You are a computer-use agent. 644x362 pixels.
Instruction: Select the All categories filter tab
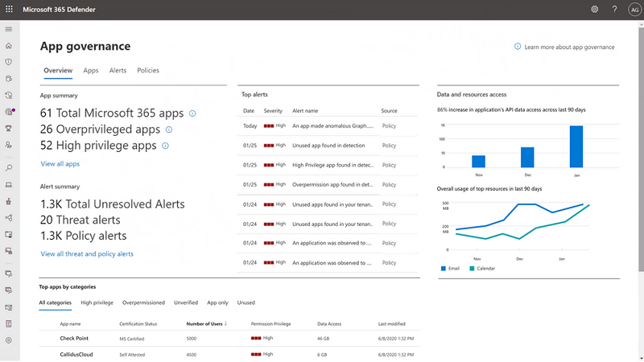[55, 302]
